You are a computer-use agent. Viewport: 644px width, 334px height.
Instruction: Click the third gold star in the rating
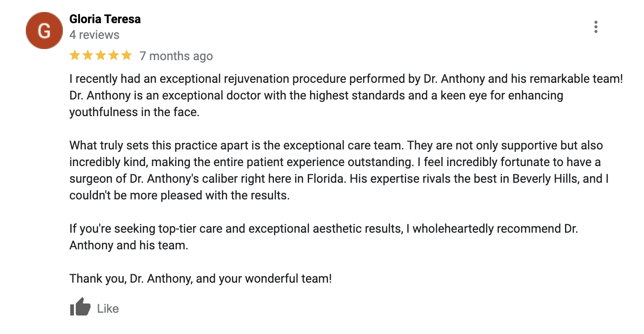(x=101, y=56)
